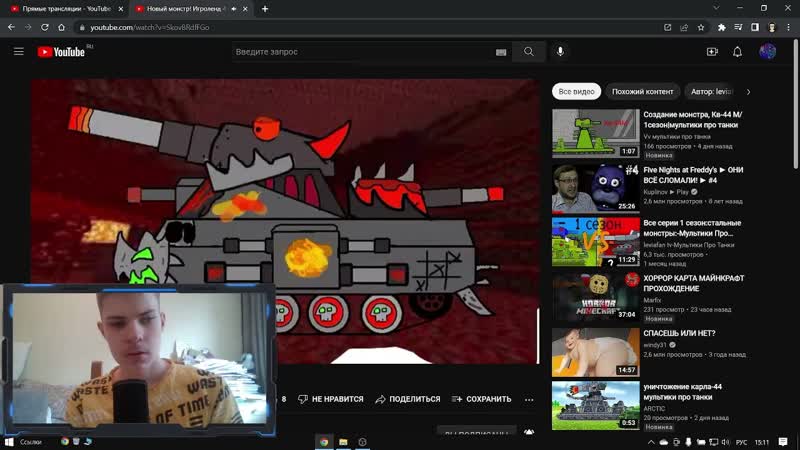Show hidden system tray icons
Viewport: 800px width, 450px height.
coord(651,442)
